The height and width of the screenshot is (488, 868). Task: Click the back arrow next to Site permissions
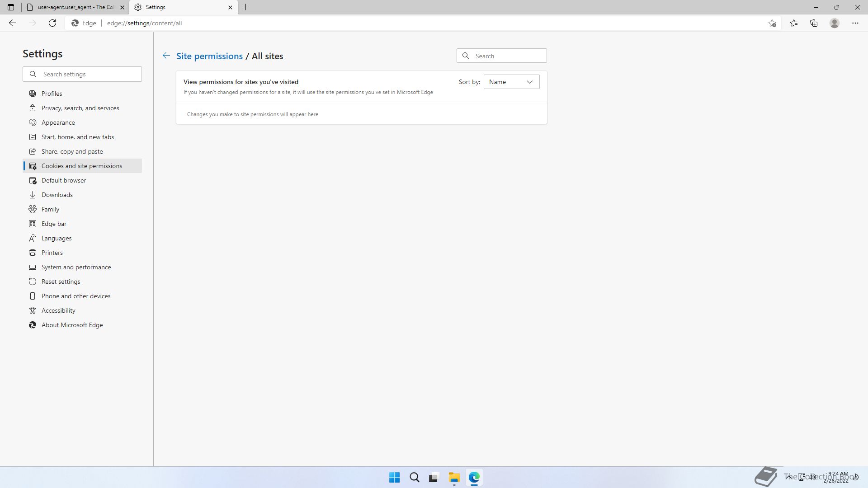click(166, 56)
